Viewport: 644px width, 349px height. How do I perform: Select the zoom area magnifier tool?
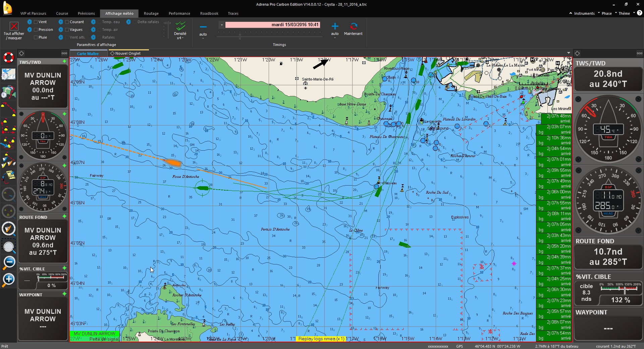(9, 246)
